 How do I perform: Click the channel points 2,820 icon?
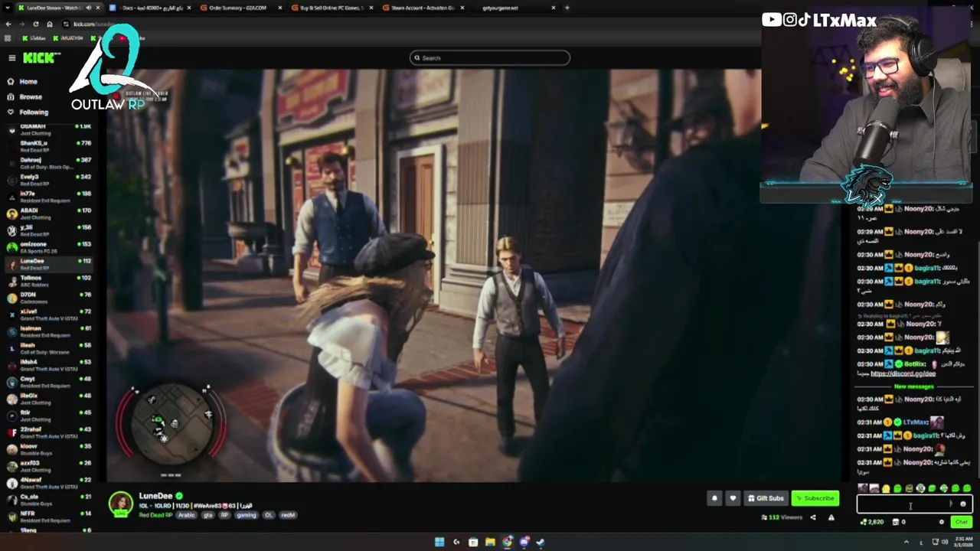pyautogui.click(x=872, y=522)
